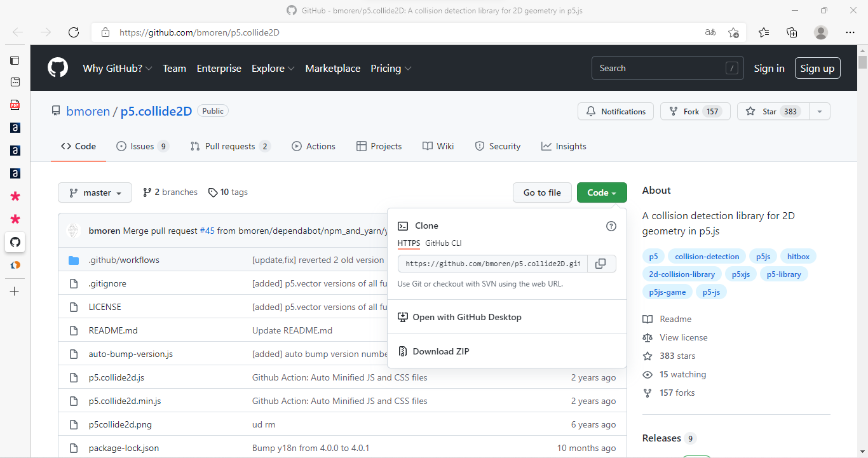Open the README.md file

tap(113, 330)
